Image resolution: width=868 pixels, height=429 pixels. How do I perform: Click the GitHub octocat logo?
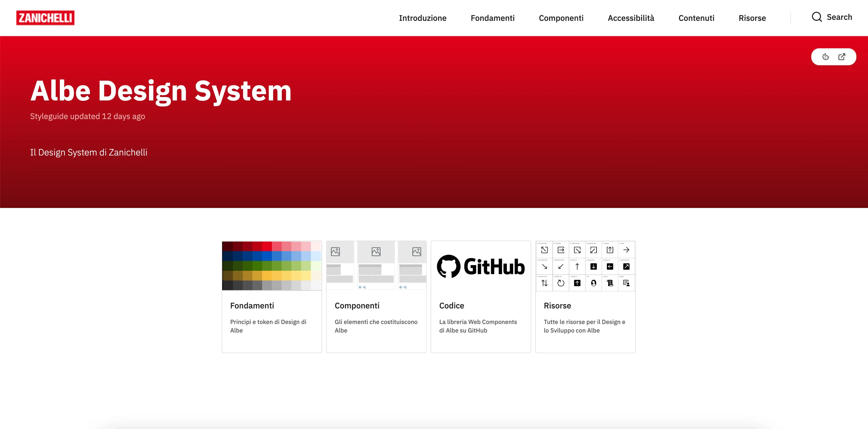449,266
